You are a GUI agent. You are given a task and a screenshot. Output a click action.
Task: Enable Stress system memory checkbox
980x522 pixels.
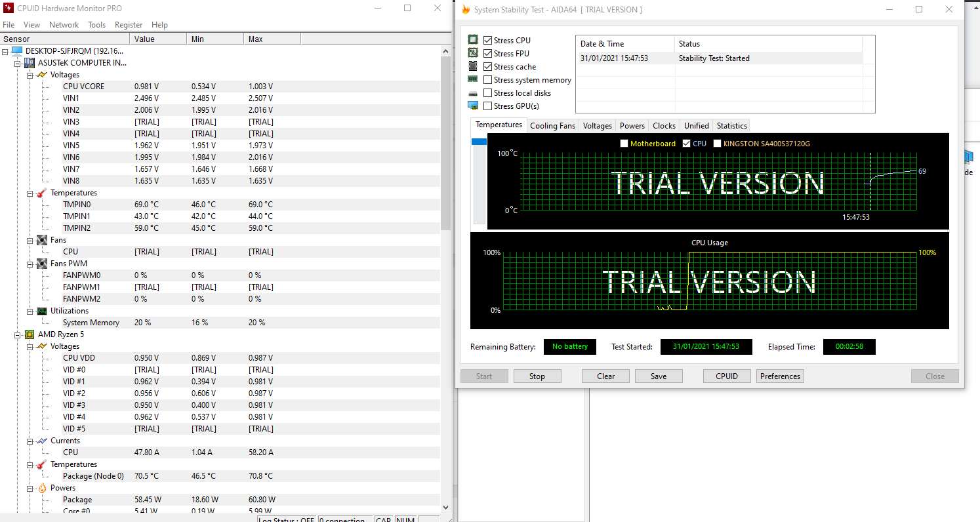coord(487,80)
